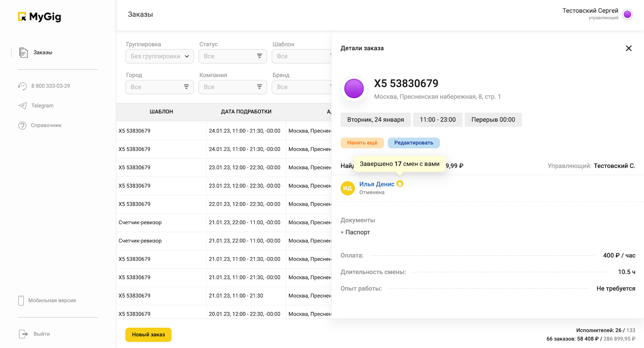The width and height of the screenshot is (644, 348).
Task: Click the Новый заказ button
Action: (148, 335)
